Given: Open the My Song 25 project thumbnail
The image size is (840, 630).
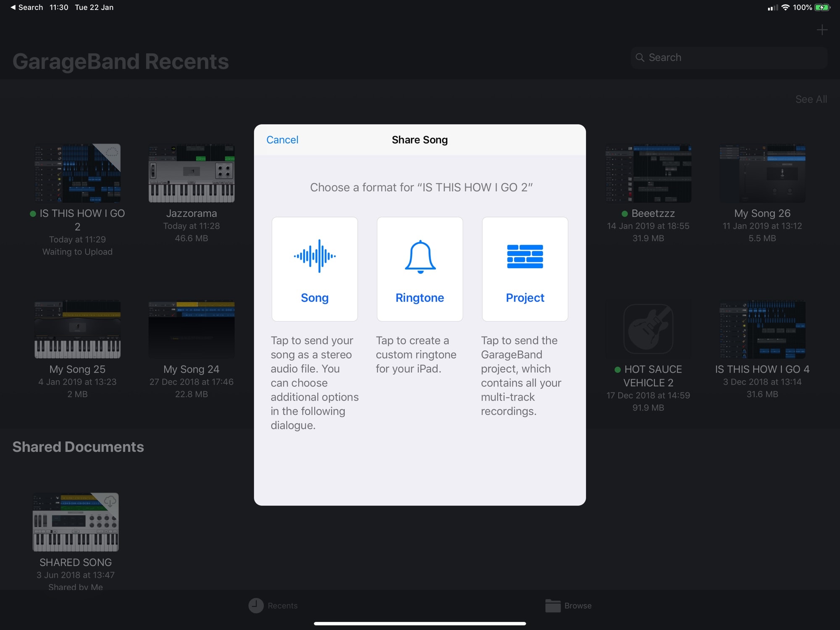Looking at the screenshot, I should tap(77, 329).
